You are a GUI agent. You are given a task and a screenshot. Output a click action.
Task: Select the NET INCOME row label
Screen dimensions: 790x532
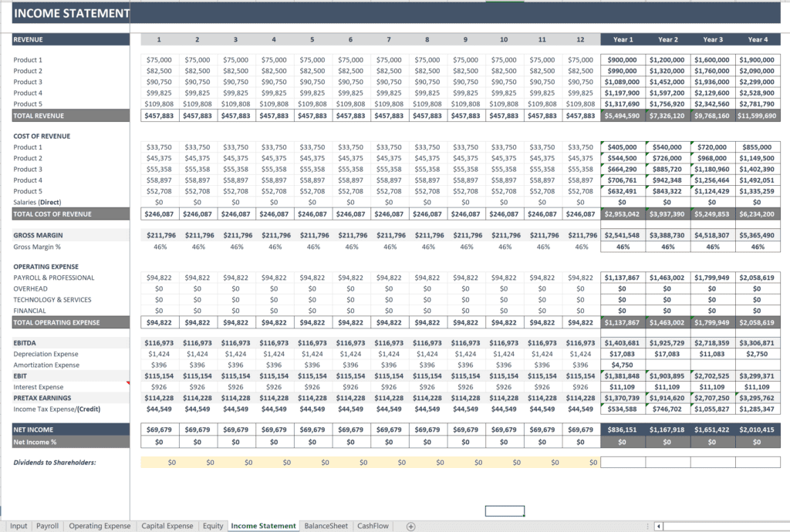pos(71,429)
